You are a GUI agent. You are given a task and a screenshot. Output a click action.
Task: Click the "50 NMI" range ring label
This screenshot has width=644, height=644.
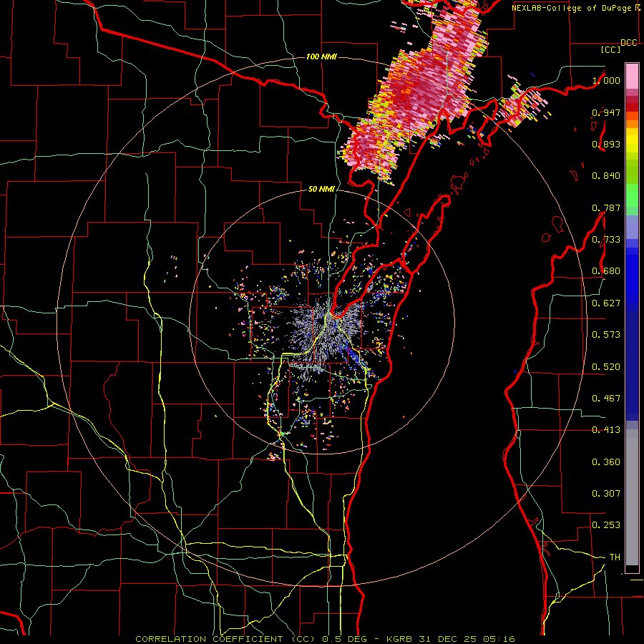(321, 190)
